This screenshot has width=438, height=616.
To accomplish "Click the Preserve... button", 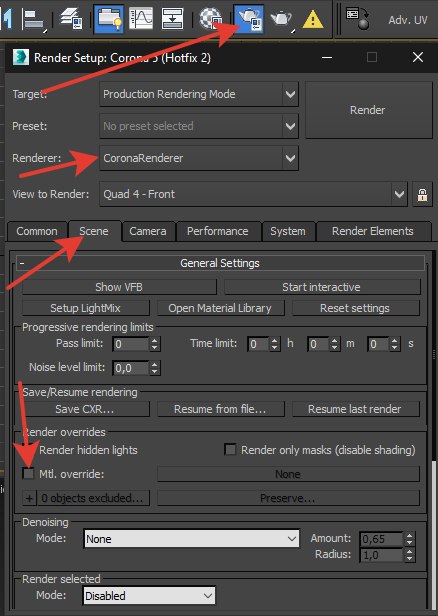I will click(288, 498).
